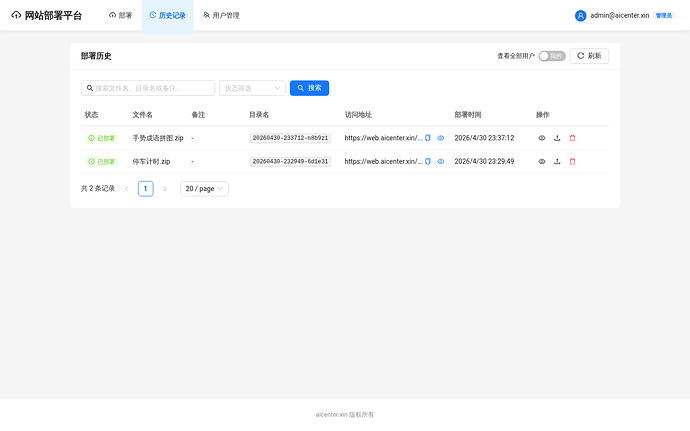The height and width of the screenshot is (431, 690).
Task: View deployment details of 停车计时.zip
Action: point(542,162)
